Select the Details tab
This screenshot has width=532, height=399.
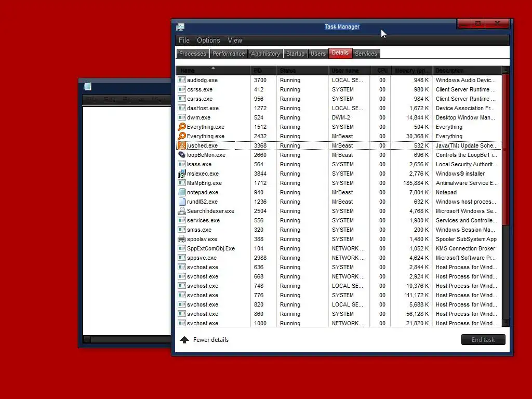pos(340,53)
